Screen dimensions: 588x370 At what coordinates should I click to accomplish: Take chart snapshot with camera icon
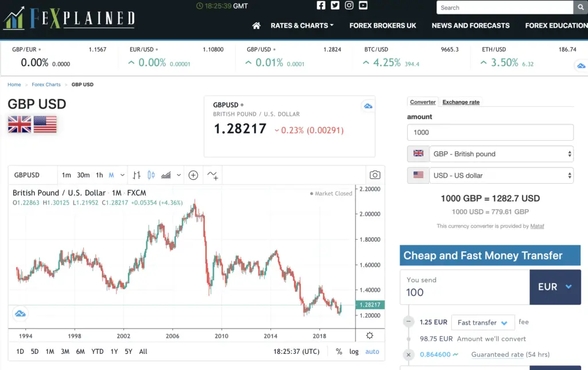pyautogui.click(x=374, y=175)
